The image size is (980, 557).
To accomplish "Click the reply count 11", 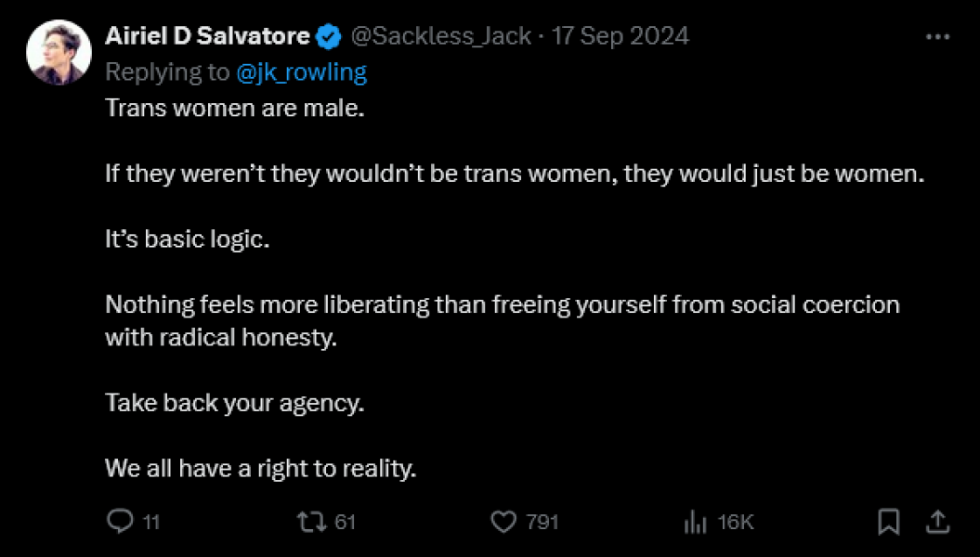I will [151, 523].
